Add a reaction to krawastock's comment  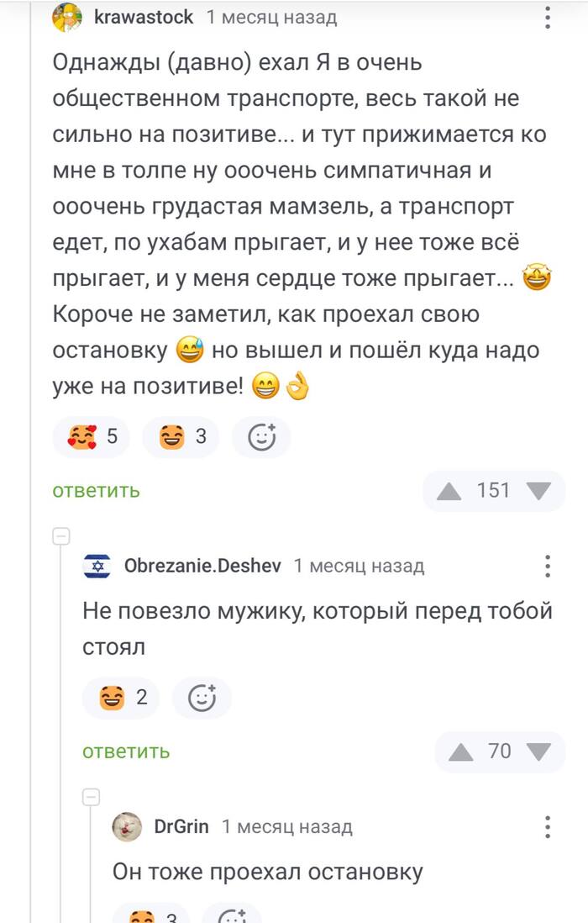(x=261, y=436)
